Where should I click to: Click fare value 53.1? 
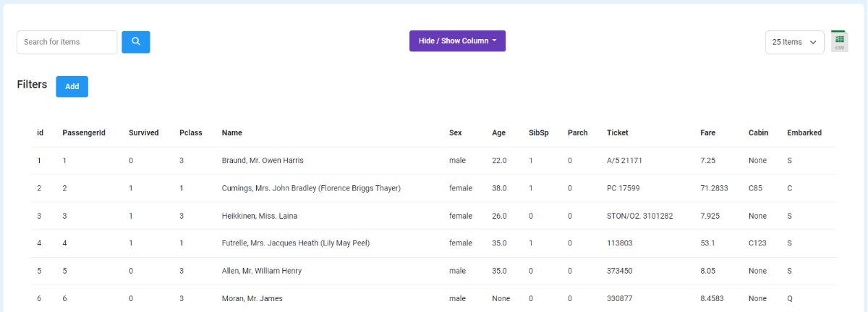coord(707,243)
